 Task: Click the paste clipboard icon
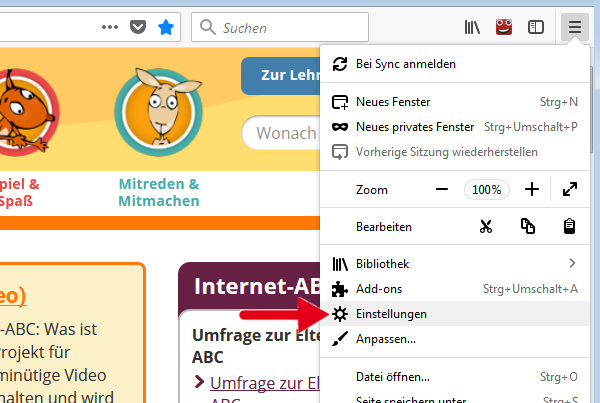pyautogui.click(x=570, y=226)
